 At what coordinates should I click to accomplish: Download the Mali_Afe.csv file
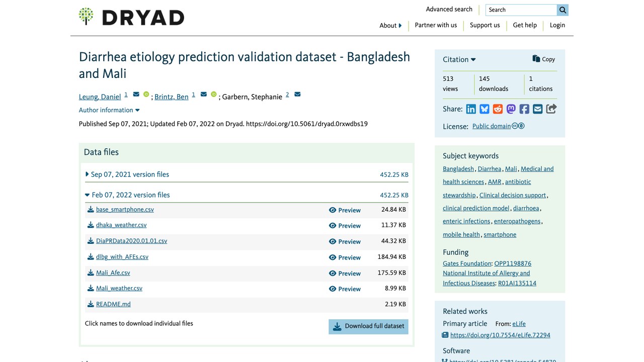[x=113, y=273]
